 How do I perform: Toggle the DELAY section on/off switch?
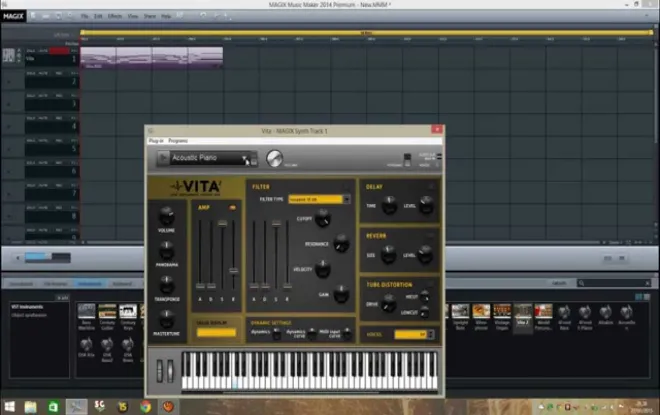431,186
